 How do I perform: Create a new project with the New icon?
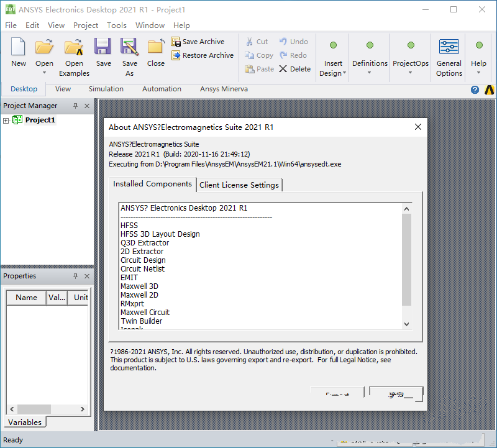pos(19,46)
